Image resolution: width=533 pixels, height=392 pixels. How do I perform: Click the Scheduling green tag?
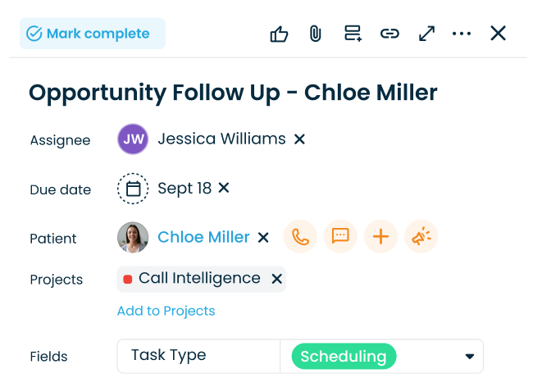tap(343, 357)
